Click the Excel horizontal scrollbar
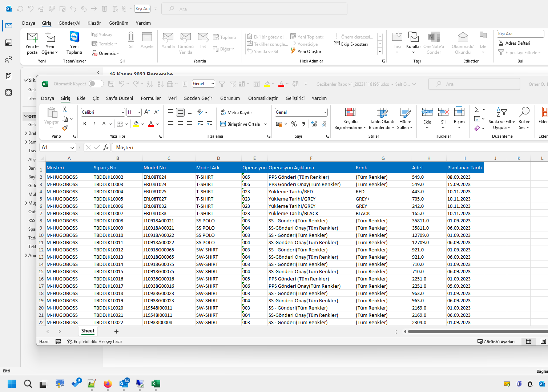Image resolution: width=548 pixels, height=392 pixels. pos(478,331)
